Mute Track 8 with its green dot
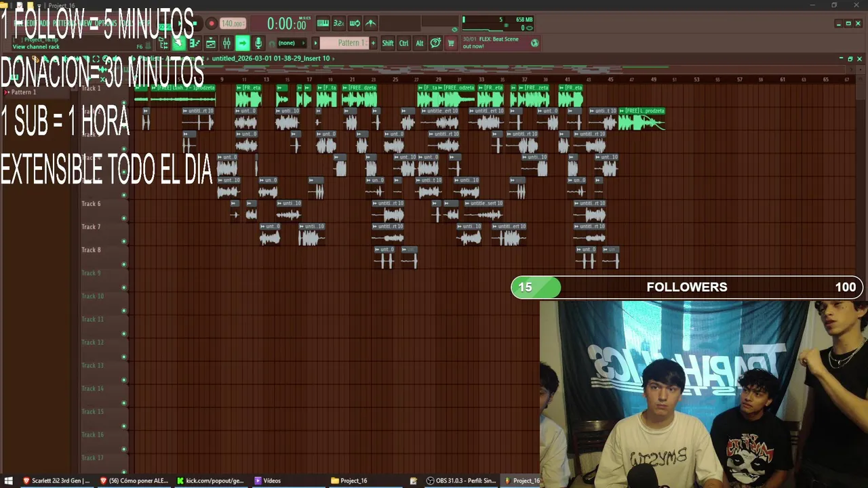Viewport: 868px width, 488px height. pyautogui.click(x=123, y=264)
